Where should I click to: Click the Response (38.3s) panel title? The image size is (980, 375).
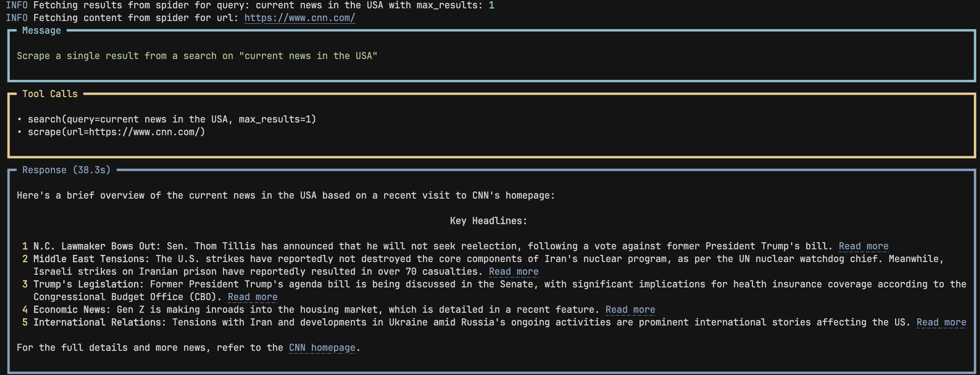point(66,170)
